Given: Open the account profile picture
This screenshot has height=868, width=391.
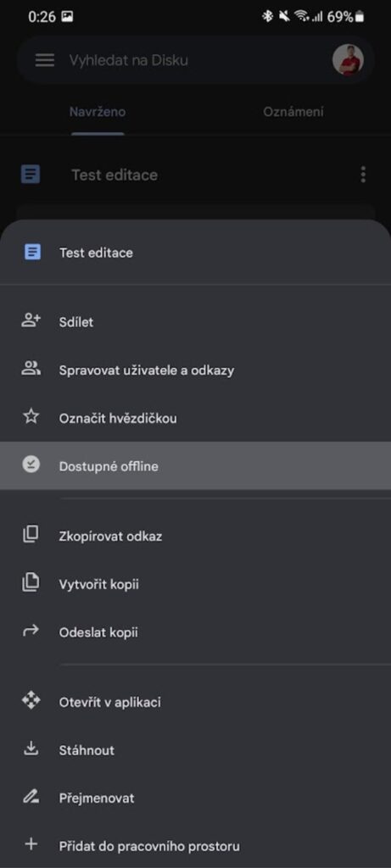Looking at the screenshot, I should (348, 60).
